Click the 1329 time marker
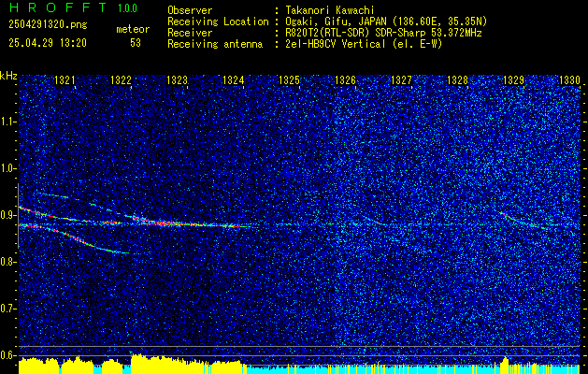This screenshot has width=588, height=374. pyautogui.click(x=514, y=79)
